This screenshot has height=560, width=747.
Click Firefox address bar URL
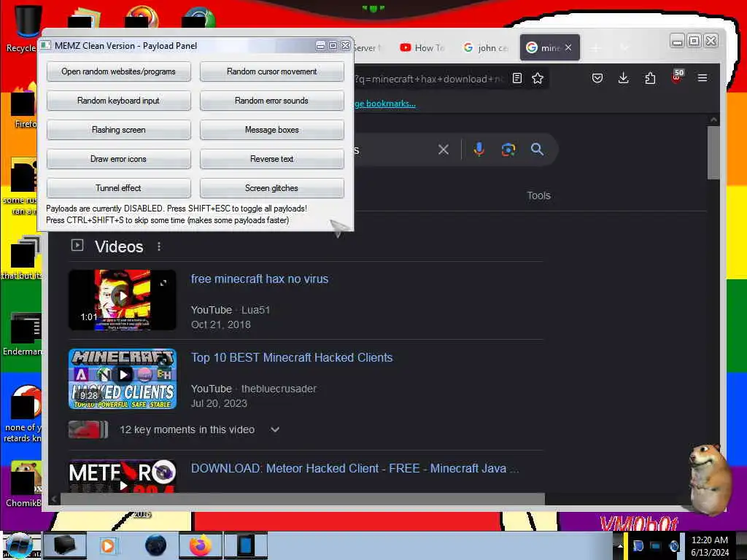coord(429,79)
